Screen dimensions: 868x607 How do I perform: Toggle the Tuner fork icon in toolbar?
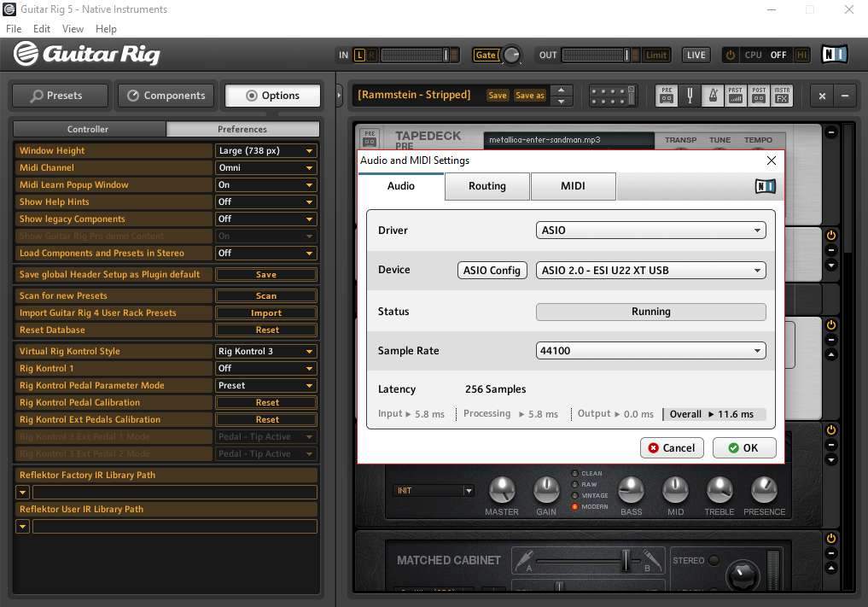[x=690, y=96]
